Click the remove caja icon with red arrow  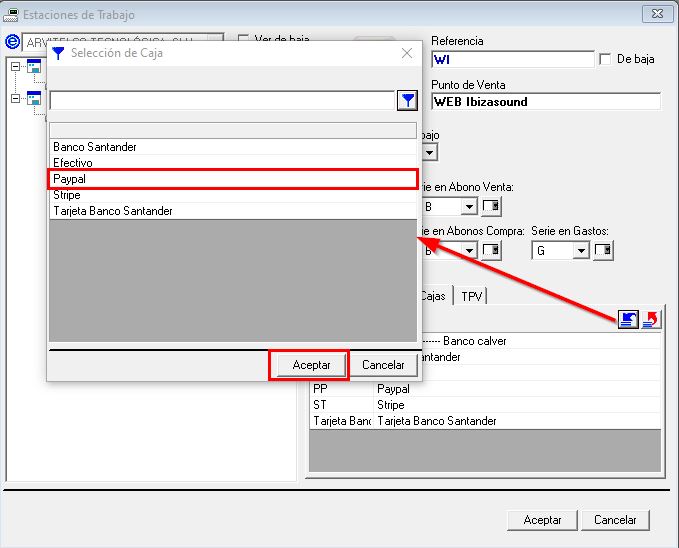(651, 319)
